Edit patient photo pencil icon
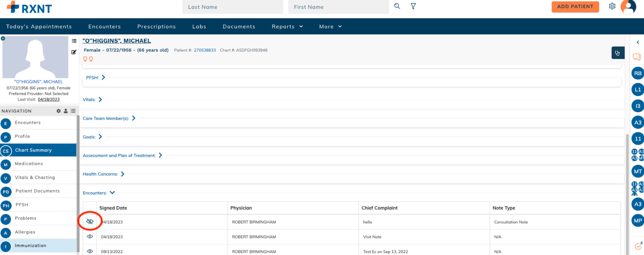Viewport: 644px width, 255px height. (74, 52)
